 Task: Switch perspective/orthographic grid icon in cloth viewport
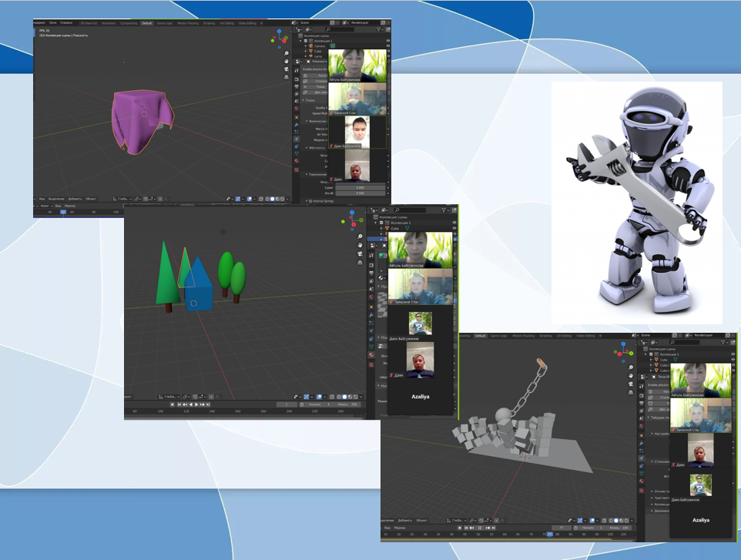point(287,77)
